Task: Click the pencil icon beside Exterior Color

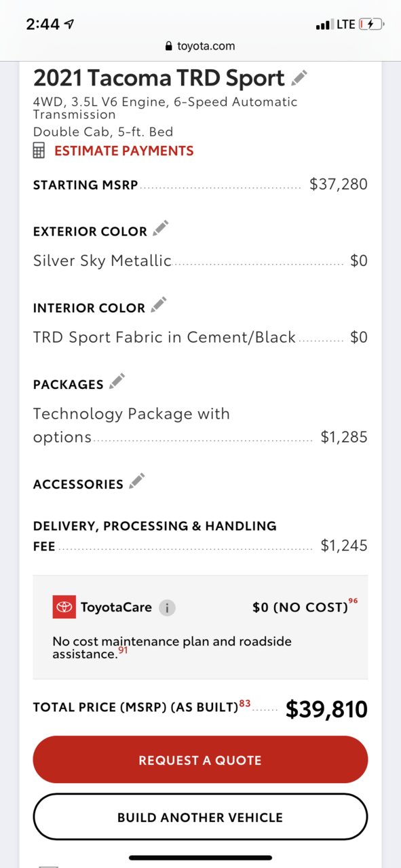Action: [160, 229]
